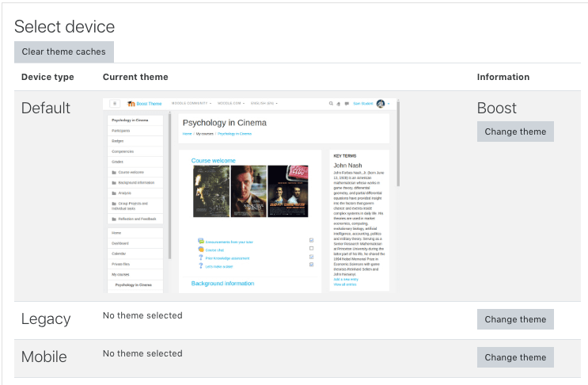Click the notifications bell icon in preview
The width and height of the screenshot is (588, 385).
[339, 104]
